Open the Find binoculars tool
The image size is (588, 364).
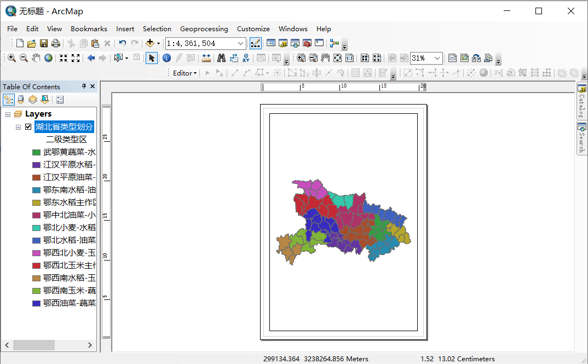[222, 57]
